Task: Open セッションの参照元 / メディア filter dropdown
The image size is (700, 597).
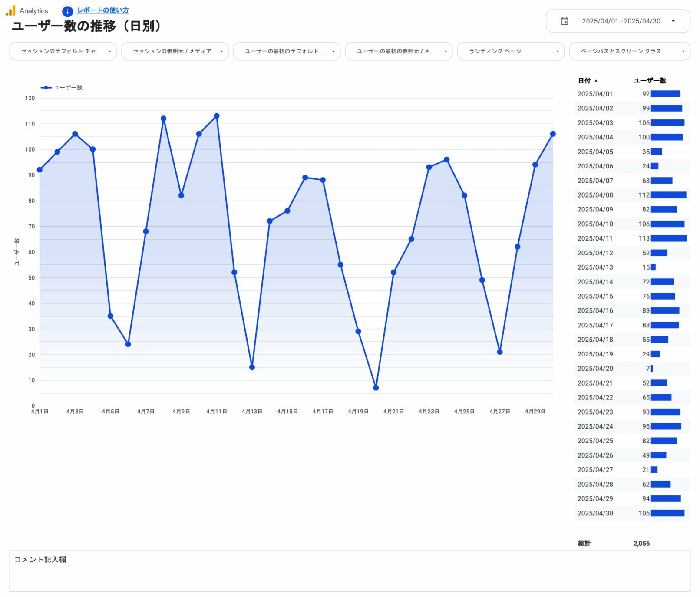Action: tap(175, 51)
